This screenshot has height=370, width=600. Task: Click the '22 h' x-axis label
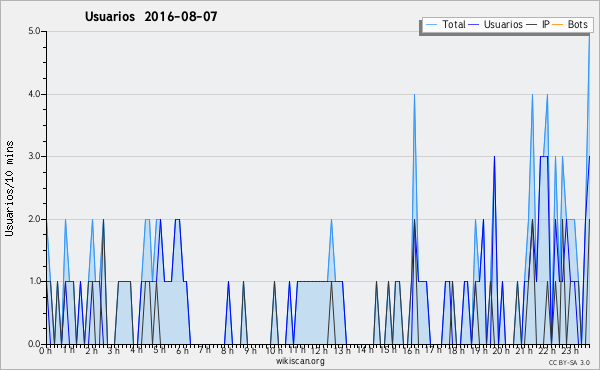point(547,351)
